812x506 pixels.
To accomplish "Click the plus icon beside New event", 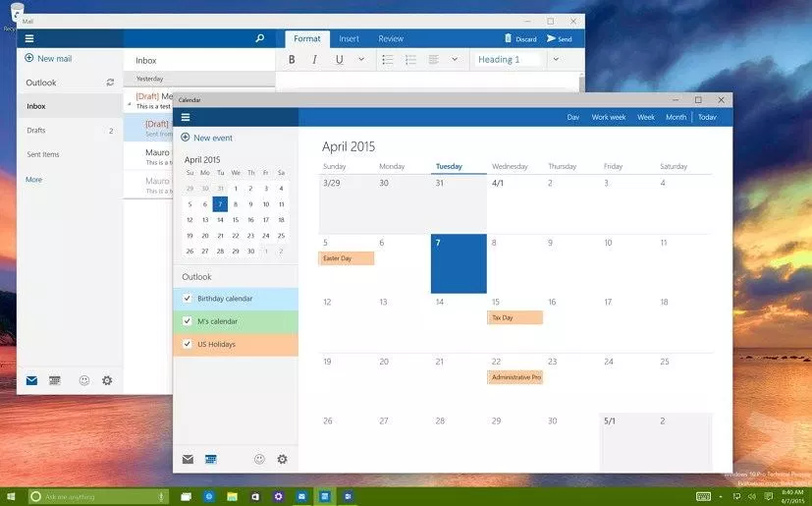I will click(x=185, y=137).
